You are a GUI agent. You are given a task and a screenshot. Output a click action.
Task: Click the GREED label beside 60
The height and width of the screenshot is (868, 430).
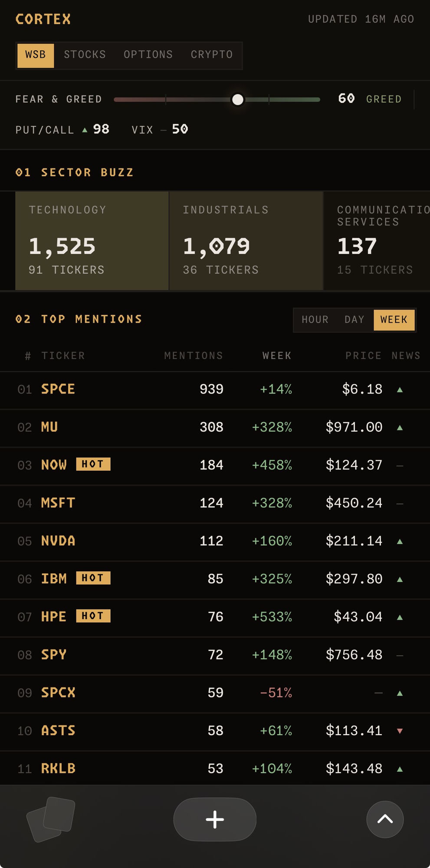coord(384,99)
